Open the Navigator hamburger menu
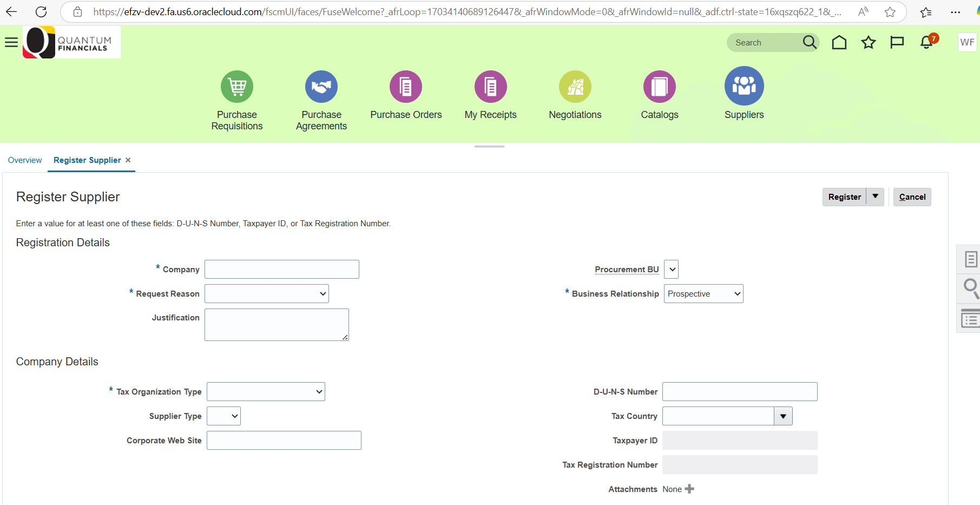This screenshot has width=980, height=505. [11, 41]
